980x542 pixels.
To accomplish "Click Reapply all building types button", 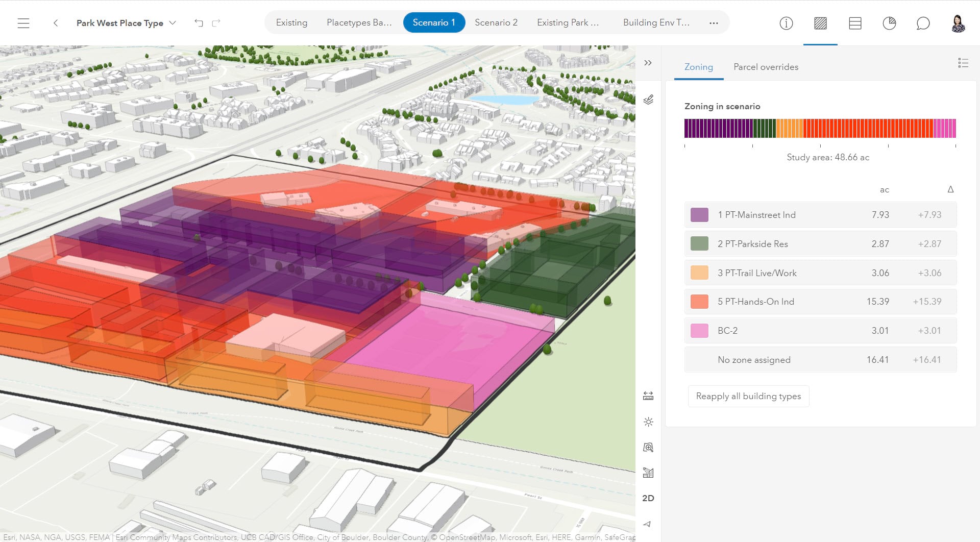I will [x=748, y=396].
